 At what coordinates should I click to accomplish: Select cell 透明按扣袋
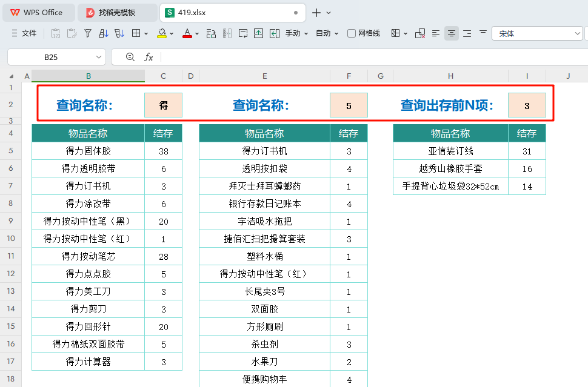coord(265,168)
